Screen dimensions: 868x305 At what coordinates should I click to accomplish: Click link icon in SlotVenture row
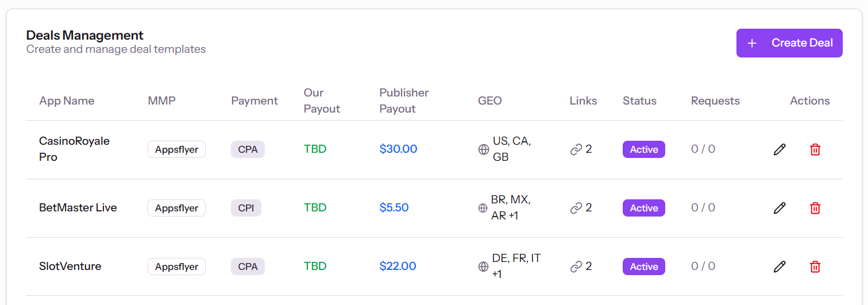[576, 267]
